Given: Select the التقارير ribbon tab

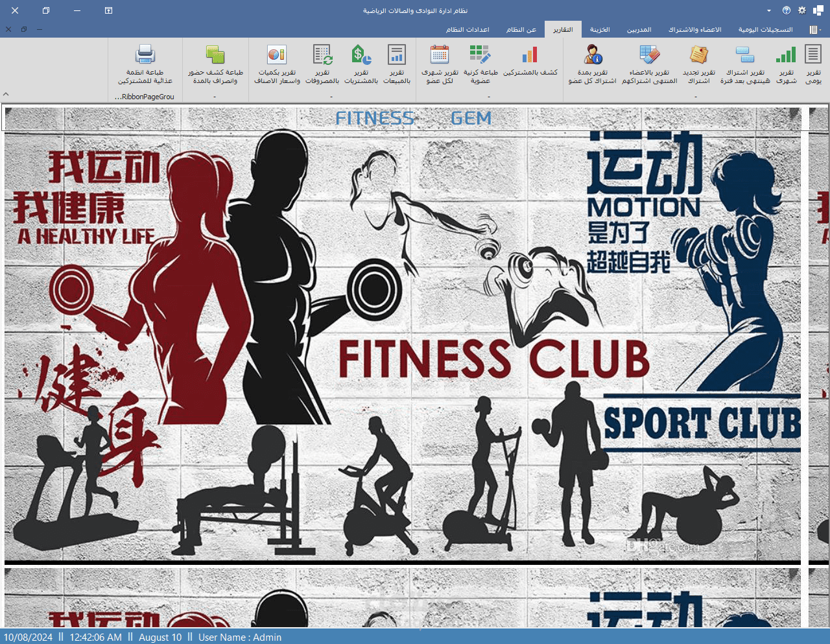Looking at the screenshot, I should pyautogui.click(x=563, y=30).
